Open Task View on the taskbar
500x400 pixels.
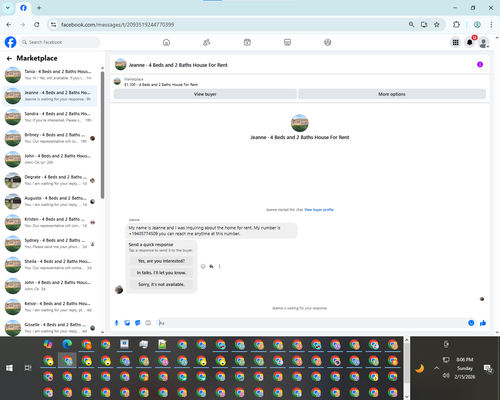click(28, 368)
